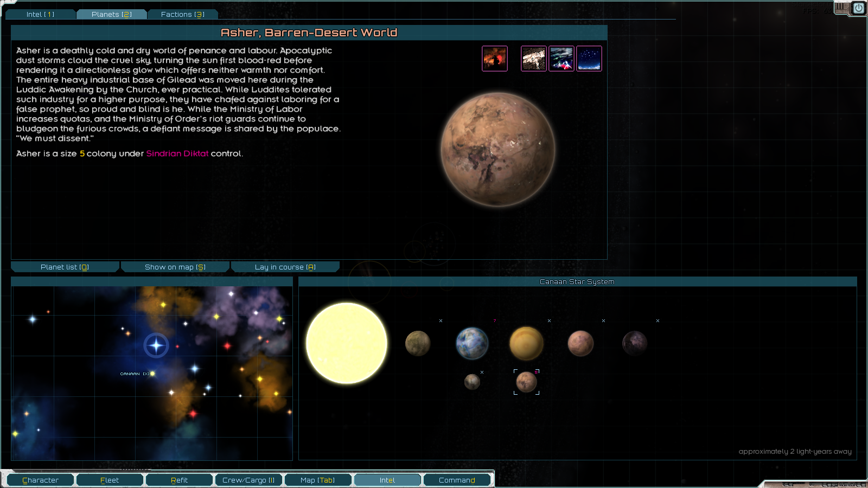
Task: Select the Intel tab in the bottom bar
Action: click(387, 480)
